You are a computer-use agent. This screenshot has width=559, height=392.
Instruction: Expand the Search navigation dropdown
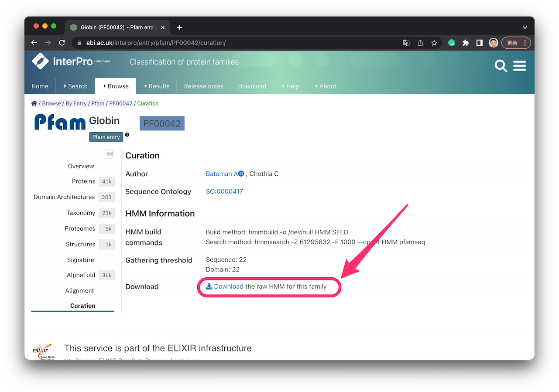click(x=75, y=86)
